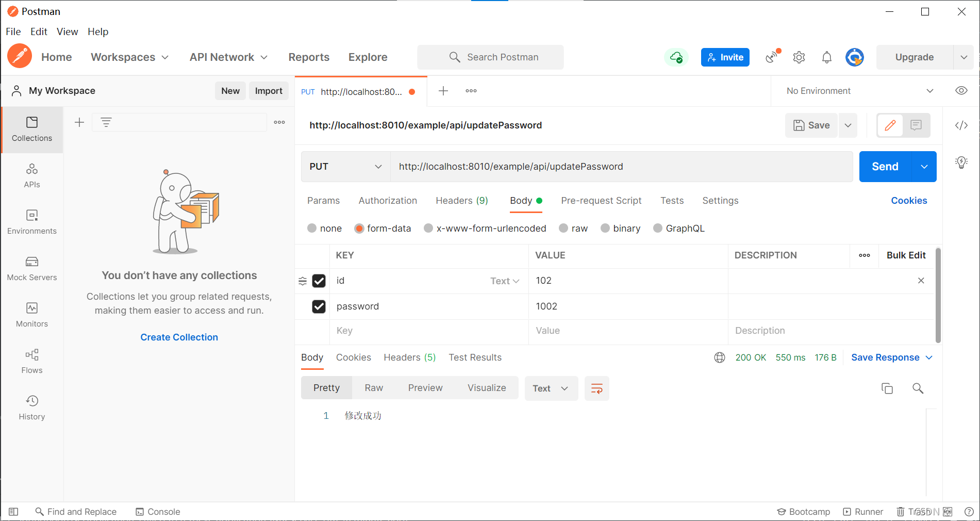
Task: Open History sidebar panel
Action: pyautogui.click(x=32, y=408)
